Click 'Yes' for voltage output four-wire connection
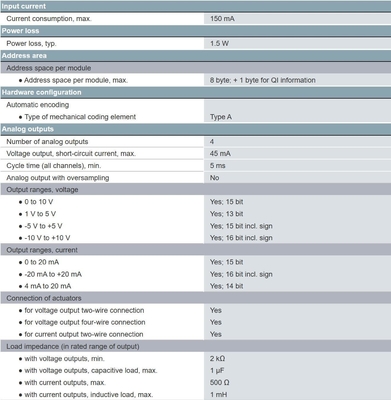The image size is (391, 400). 216,322
